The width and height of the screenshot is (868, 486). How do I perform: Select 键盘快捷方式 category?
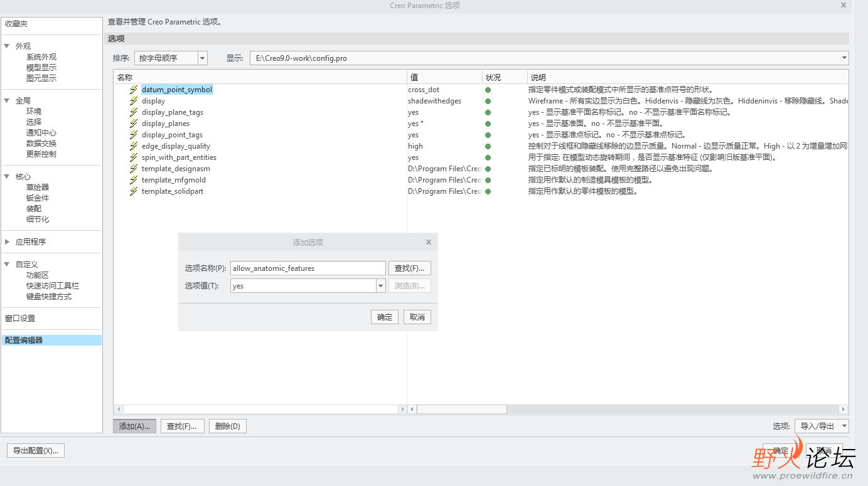[49, 296]
